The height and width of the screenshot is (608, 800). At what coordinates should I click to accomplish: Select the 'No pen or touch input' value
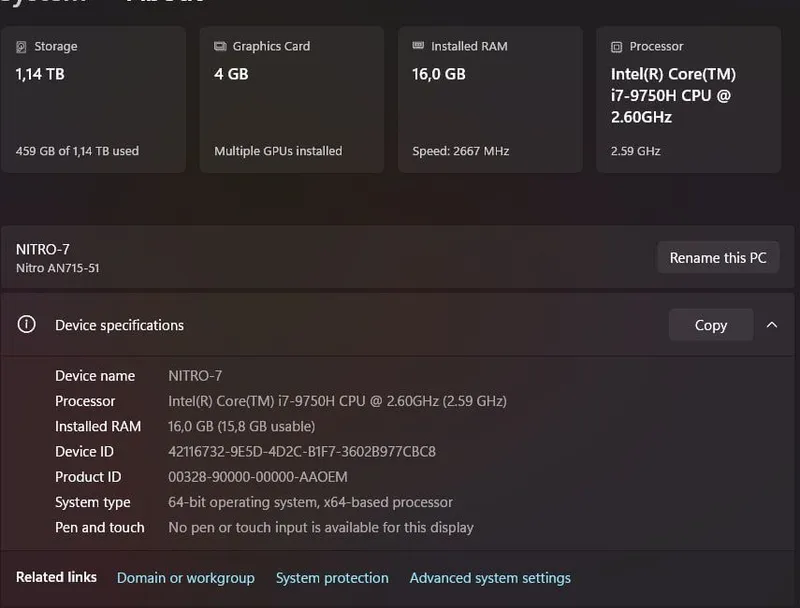pyautogui.click(x=321, y=527)
